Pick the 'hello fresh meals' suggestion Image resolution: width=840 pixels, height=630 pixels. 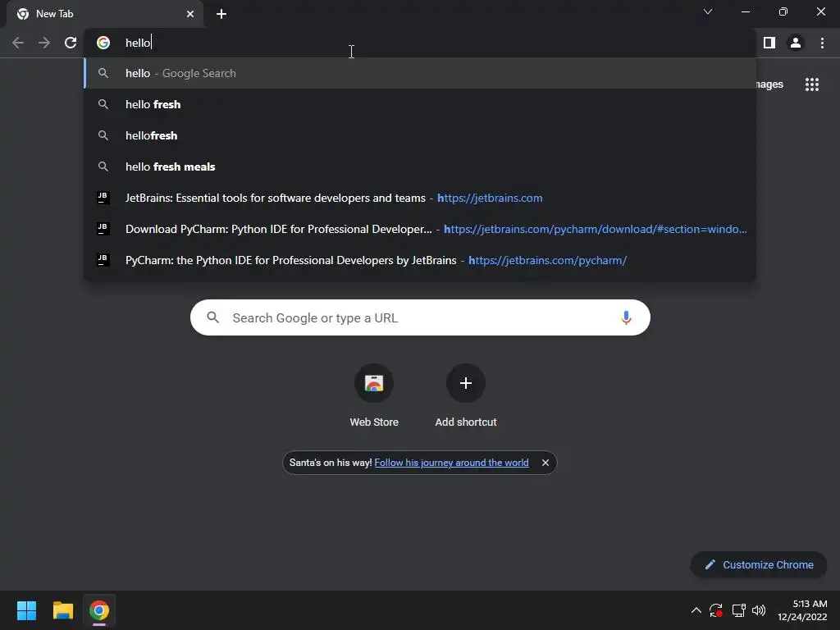[420, 167]
